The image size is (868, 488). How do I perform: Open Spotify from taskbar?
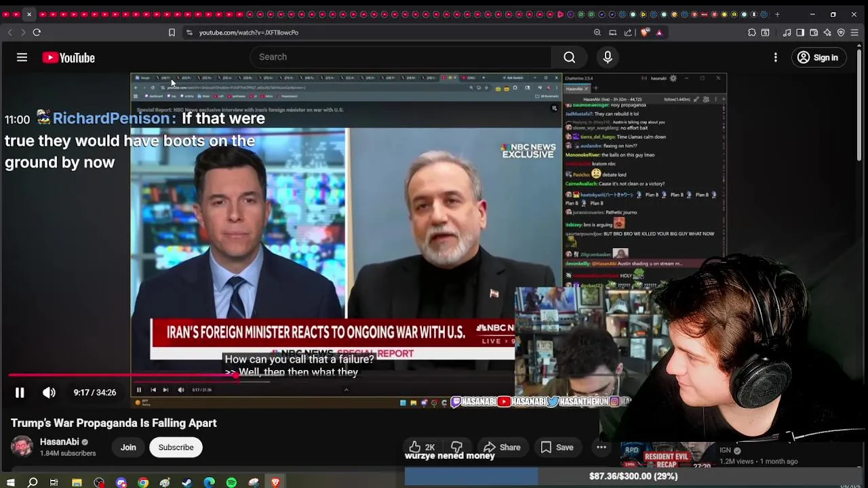point(231,483)
